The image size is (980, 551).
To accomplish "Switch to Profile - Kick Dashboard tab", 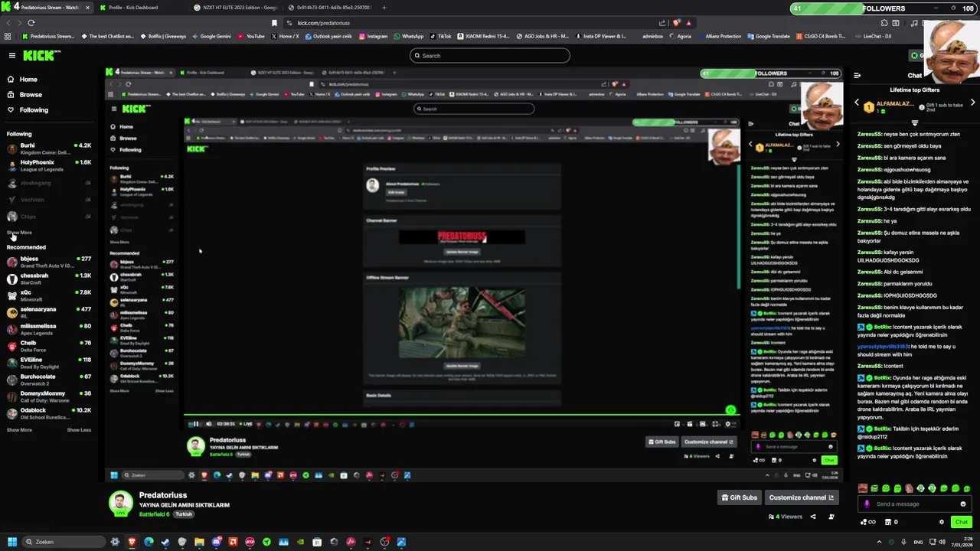I will point(133,8).
